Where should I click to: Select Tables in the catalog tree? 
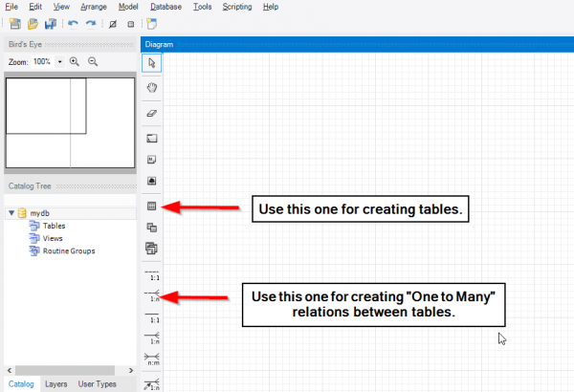[x=54, y=226]
